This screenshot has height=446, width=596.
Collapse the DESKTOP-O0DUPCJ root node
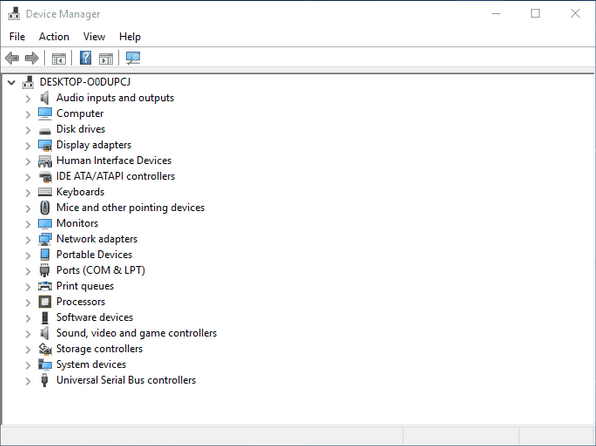pos(11,82)
